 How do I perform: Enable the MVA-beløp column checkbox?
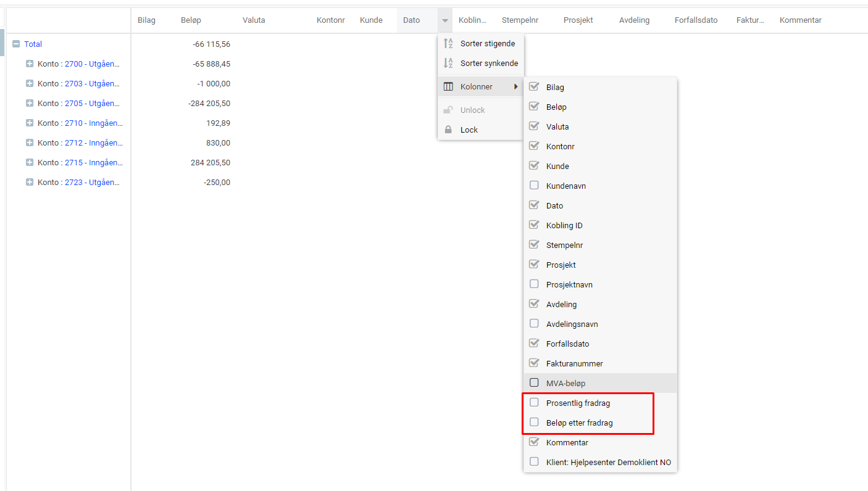(535, 383)
